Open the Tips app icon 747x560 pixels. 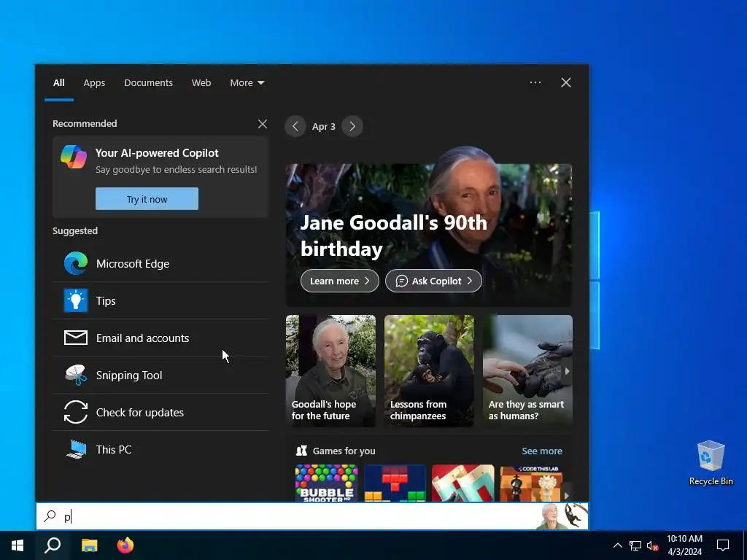(76, 300)
